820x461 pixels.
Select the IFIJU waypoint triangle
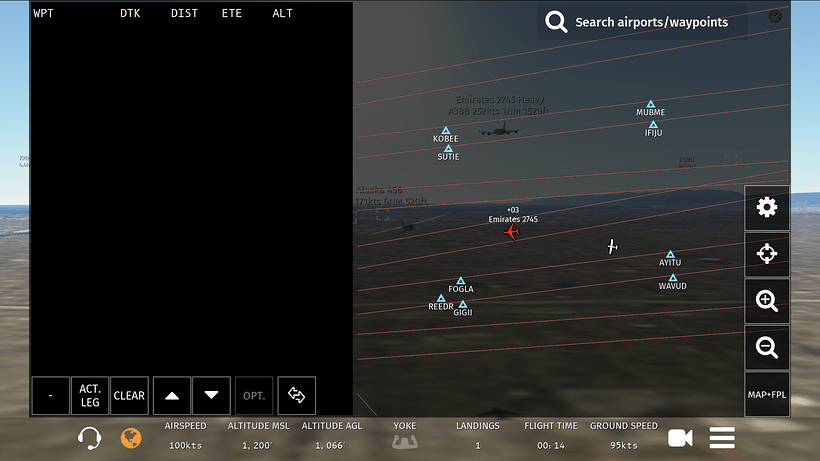coord(653,124)
